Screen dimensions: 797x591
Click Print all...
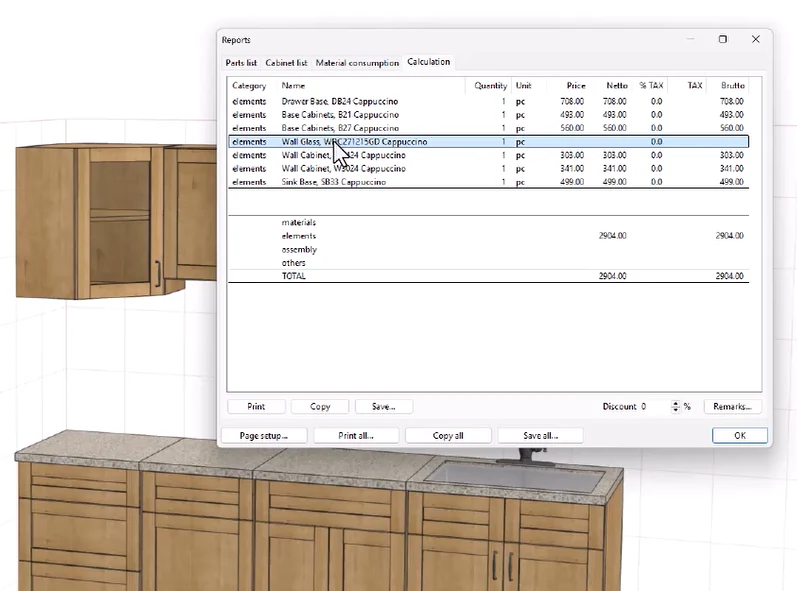tap(356, 436)
